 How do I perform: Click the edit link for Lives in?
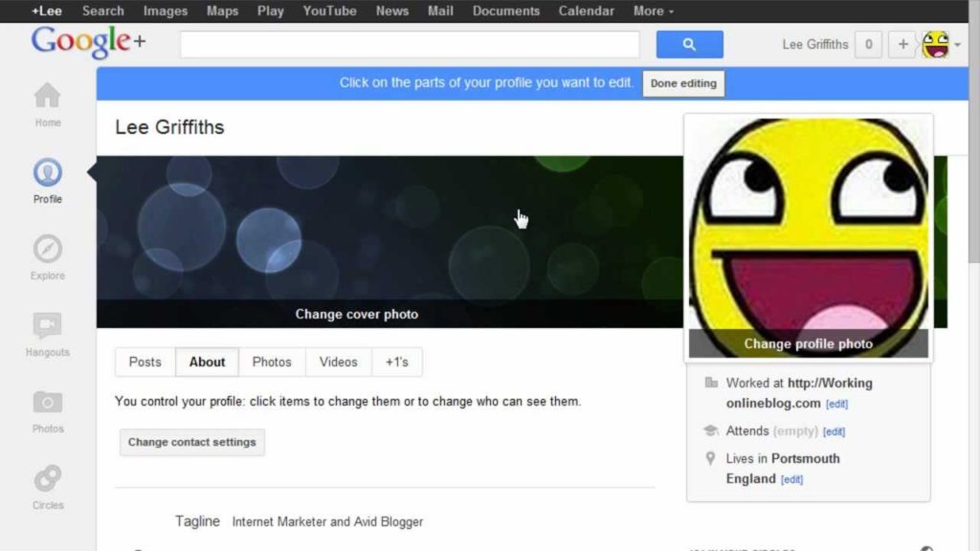click(x=791, y=480)
